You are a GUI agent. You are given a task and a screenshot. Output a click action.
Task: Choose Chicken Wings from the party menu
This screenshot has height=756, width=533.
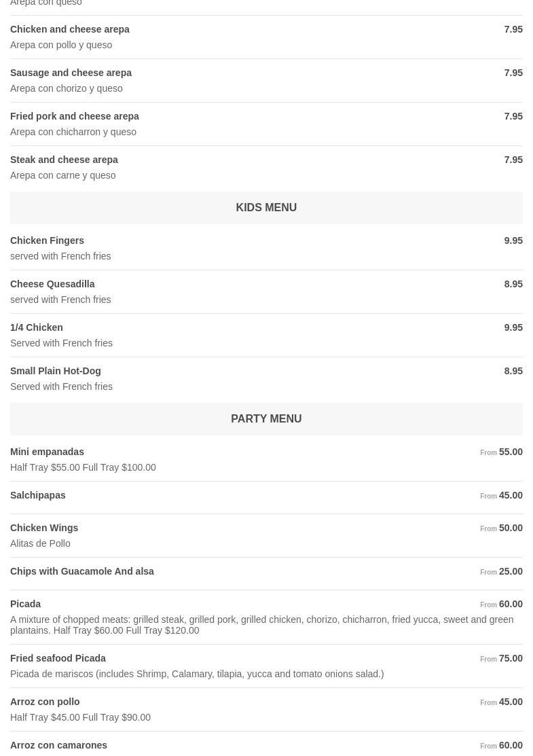tap(44, 528)
